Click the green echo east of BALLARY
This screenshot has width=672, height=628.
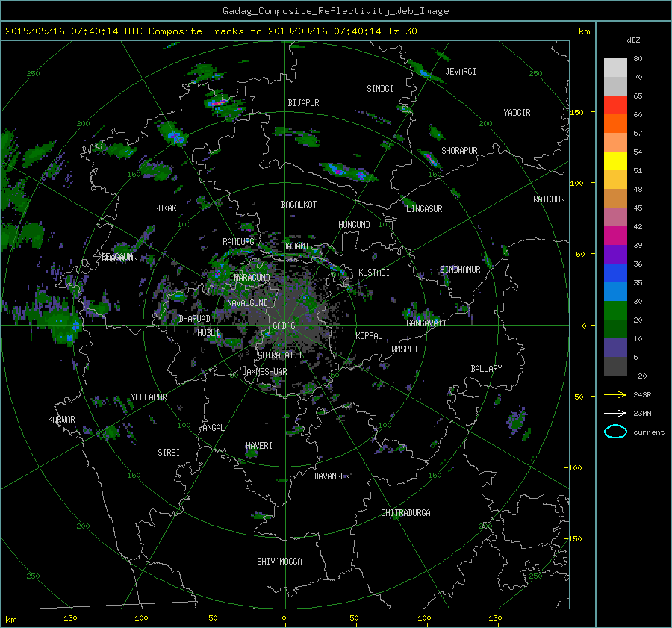(x=517, y=421)
